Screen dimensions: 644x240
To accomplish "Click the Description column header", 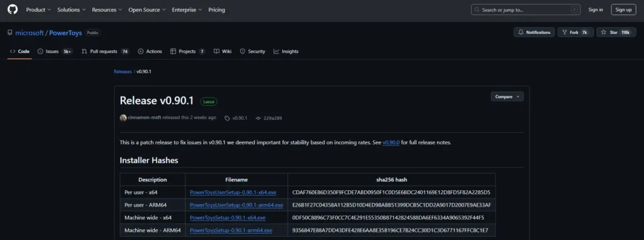I will pyautogui.click(x=152, y=180).
